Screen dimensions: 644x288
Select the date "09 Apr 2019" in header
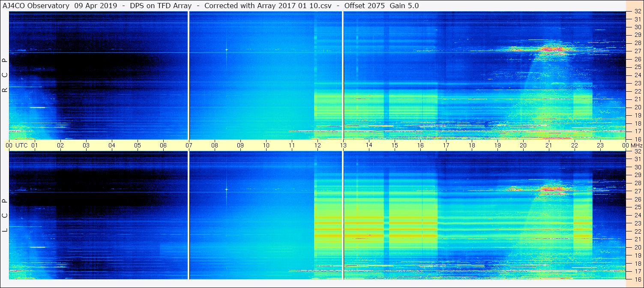[x=95, y=6]
